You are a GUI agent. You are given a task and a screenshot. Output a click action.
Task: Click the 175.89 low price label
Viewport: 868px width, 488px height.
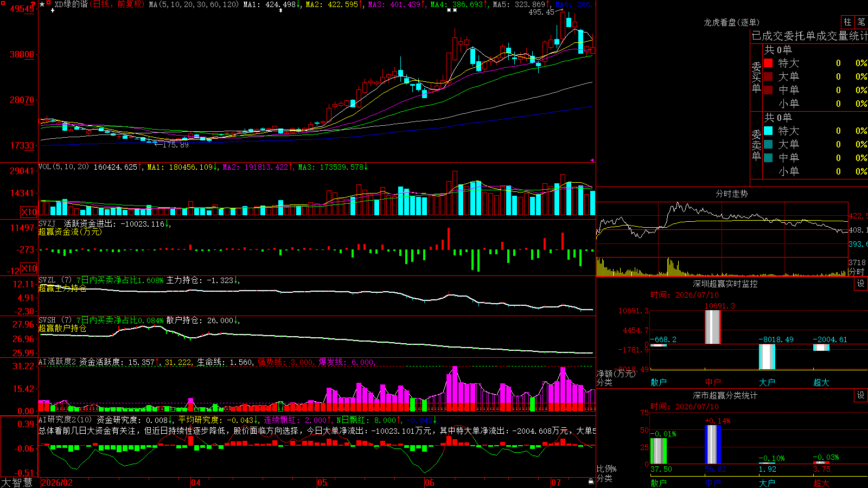point(176,145)
